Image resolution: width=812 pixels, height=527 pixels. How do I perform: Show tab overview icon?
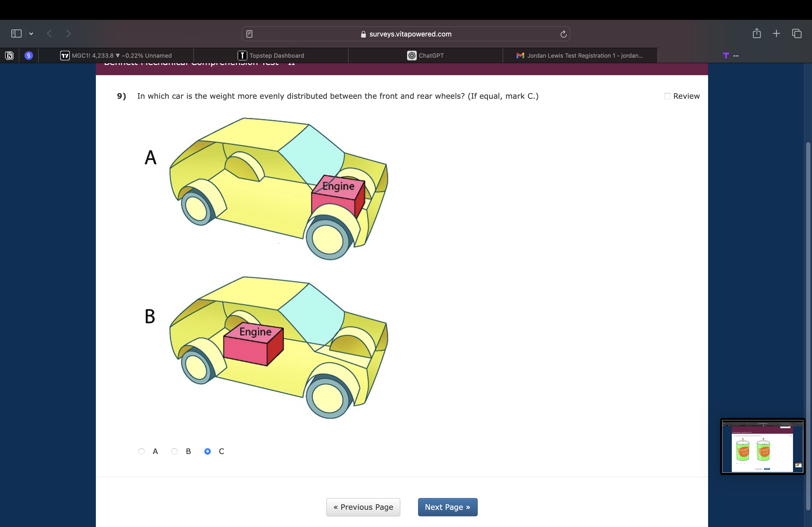coord(797,33)
